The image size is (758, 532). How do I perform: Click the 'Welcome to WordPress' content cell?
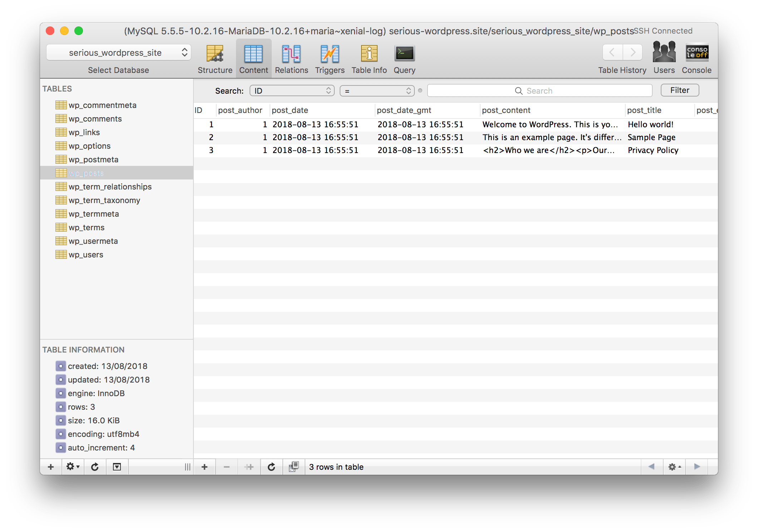(552, 124)
